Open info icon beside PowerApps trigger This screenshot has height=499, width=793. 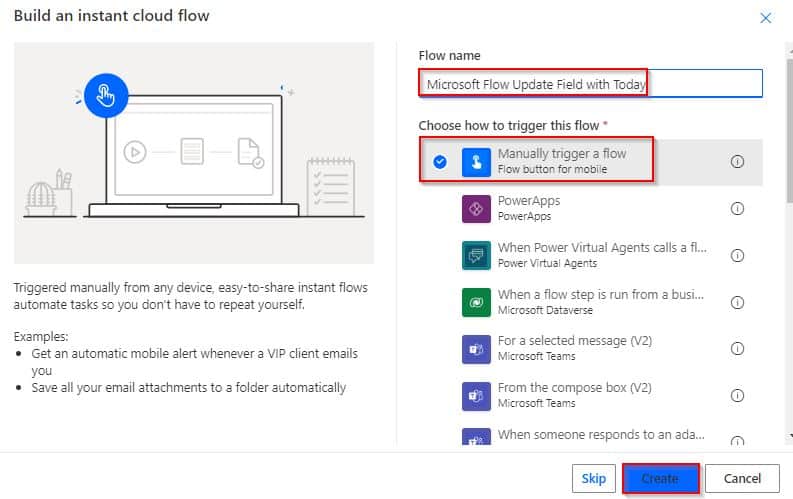[x=737, y=208]
